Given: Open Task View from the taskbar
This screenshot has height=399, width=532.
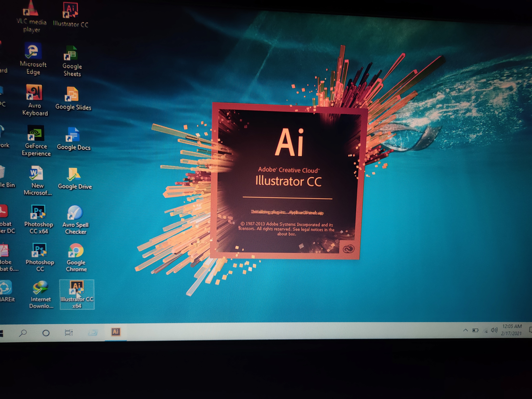Looking at the screenshot, I should [x=69, y=333].
